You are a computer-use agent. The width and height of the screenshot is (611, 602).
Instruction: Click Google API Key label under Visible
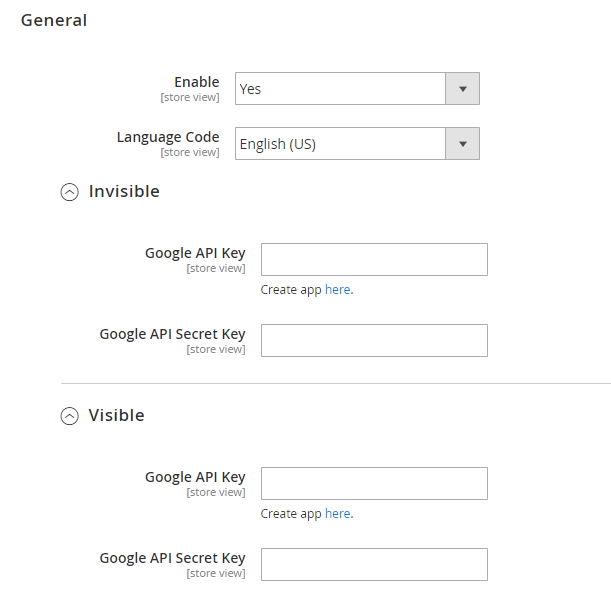pyautogui.click(x=195, y=477)
